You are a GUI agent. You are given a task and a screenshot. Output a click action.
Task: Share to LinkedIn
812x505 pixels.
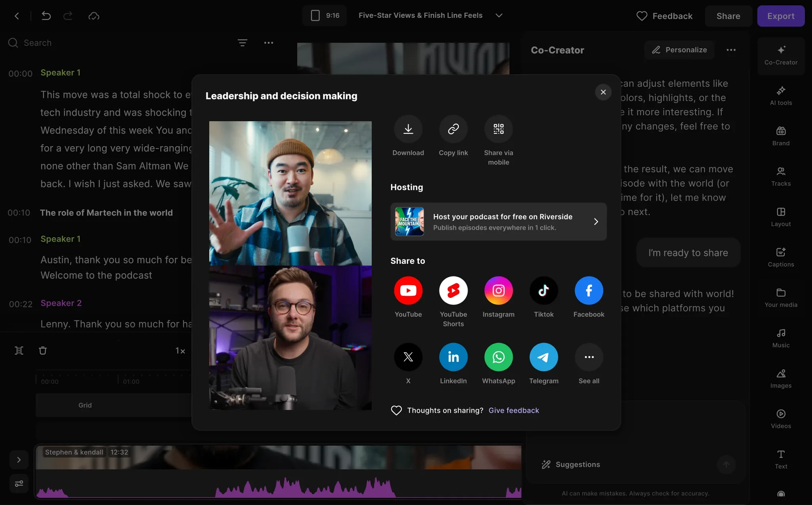(453, 357)
